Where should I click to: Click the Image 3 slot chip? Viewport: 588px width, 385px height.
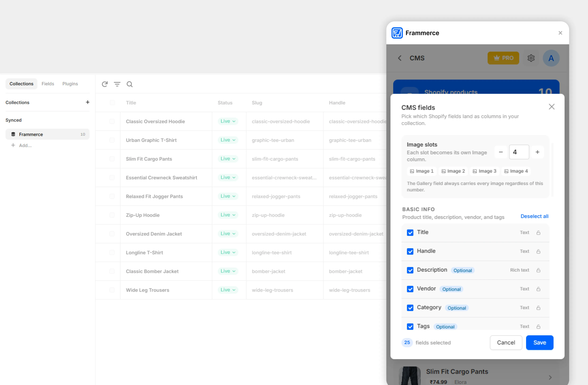[484, 171]
